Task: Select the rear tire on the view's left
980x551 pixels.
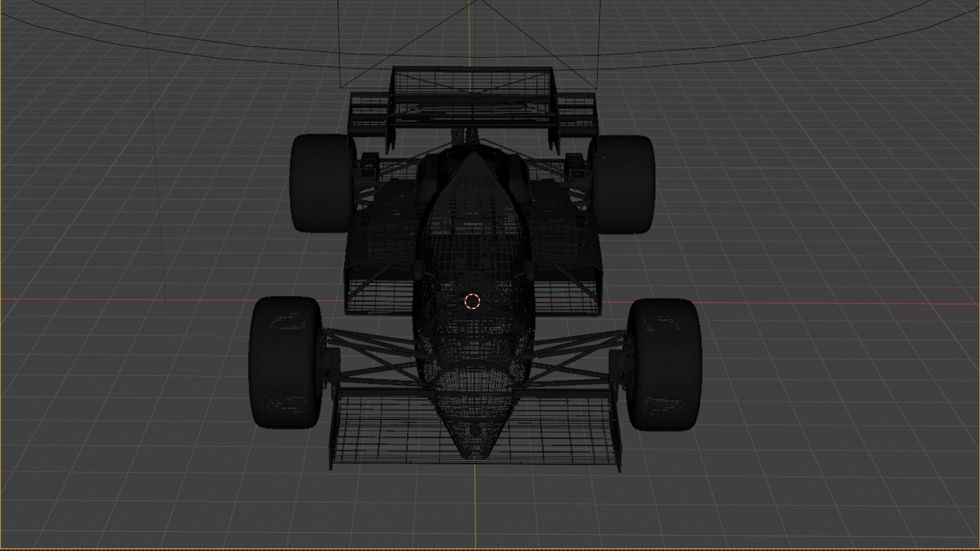Action: [322, 184]
